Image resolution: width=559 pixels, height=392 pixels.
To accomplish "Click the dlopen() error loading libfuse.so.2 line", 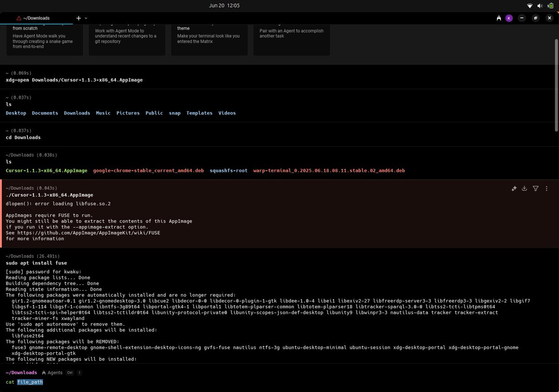I will click(58, 204).
